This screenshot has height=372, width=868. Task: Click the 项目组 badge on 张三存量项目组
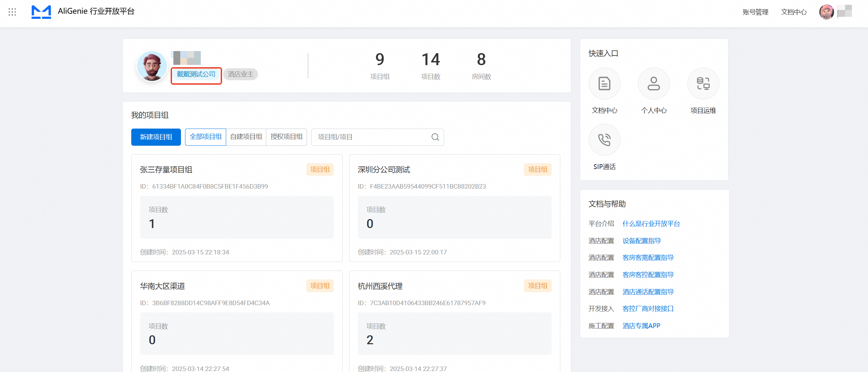pos(320,169)
